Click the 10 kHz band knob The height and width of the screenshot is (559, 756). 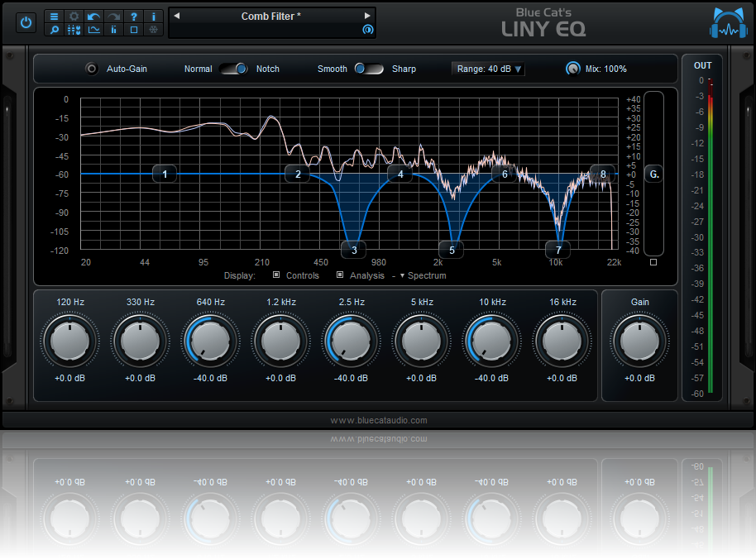pyautogui.click(x=492, y=341)
